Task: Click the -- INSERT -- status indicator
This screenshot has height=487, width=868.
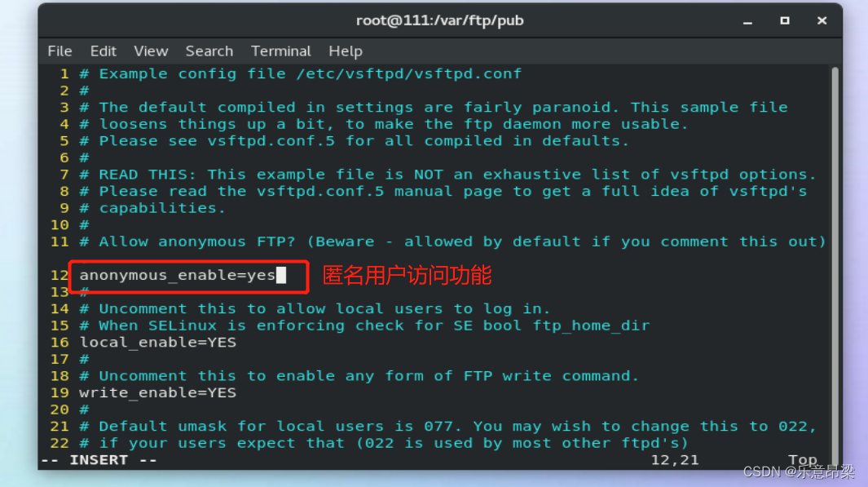Action: [x=98, y=459]
